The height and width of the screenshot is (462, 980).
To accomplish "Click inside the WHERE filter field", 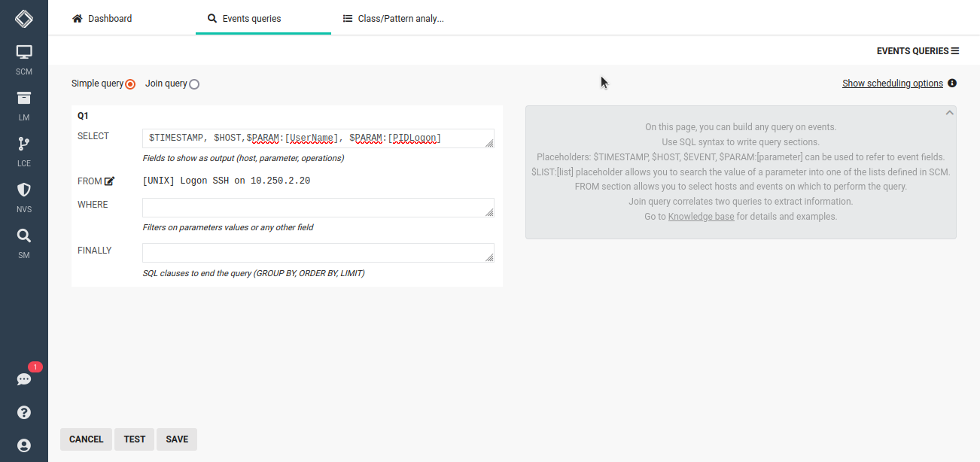I will click(x=318, y=207).
